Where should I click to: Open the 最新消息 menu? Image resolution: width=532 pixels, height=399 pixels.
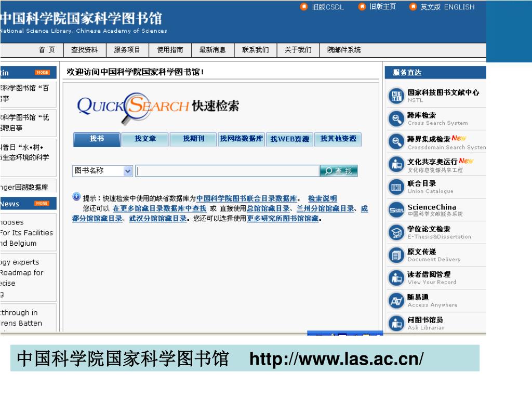pos(212,50)
